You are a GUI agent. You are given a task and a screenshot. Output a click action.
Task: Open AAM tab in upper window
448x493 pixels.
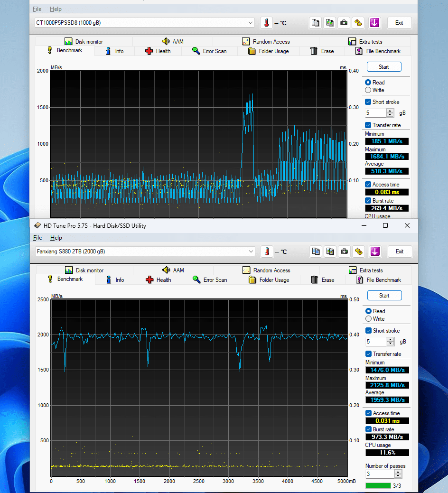point(173,41)
